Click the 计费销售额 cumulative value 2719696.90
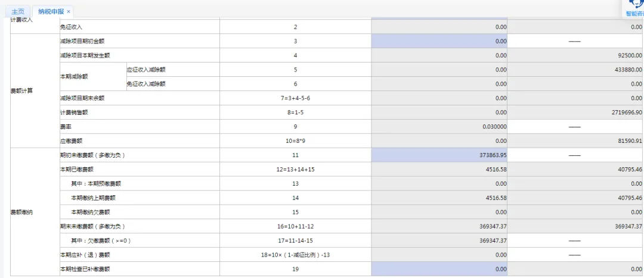The width and height of the screenshot is (644, 278). pyautogui.click(x=575, y=113)
